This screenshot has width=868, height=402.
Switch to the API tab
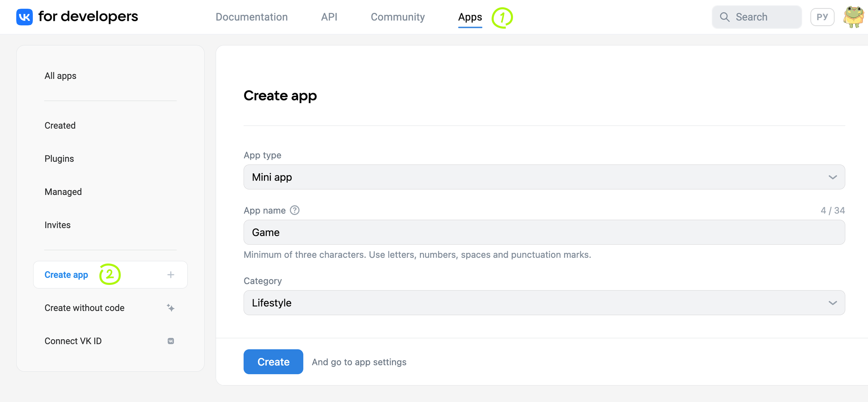tap(329, 17)
